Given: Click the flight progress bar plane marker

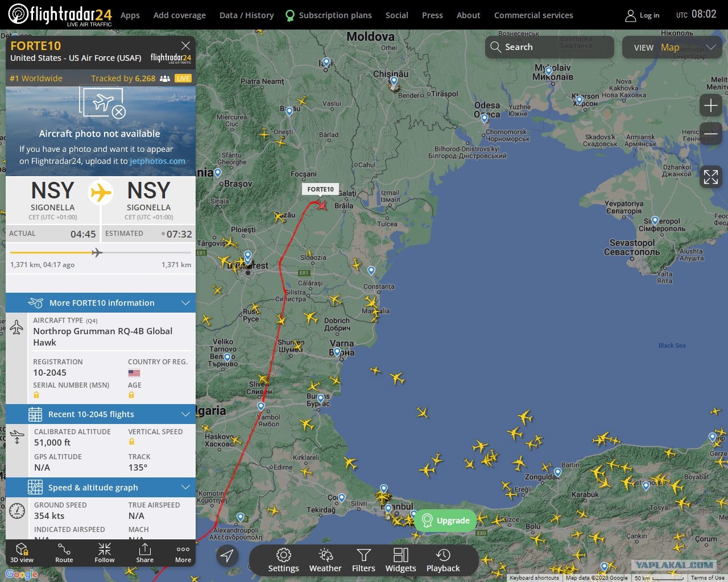Looking at the screenshot, I should (x=97, y=252).
